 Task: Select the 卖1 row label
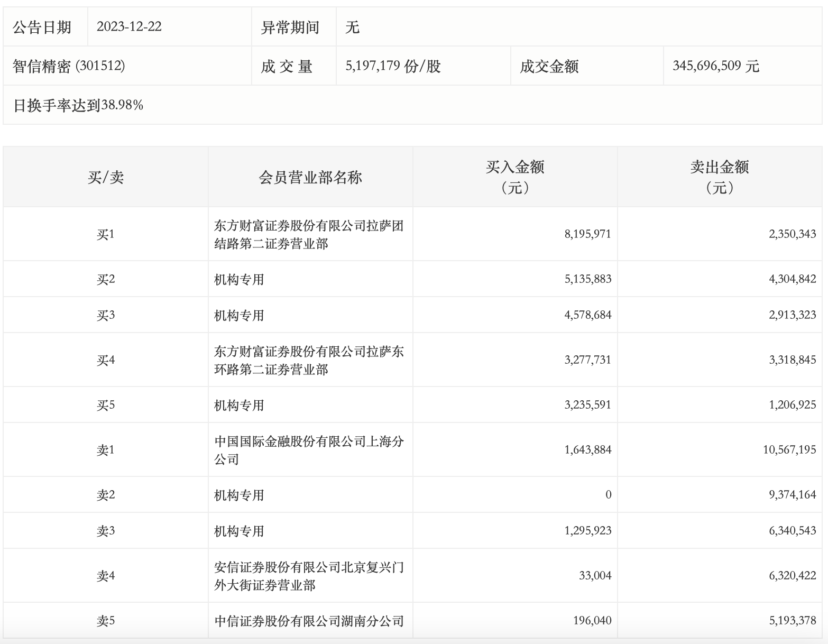[106, 450]
